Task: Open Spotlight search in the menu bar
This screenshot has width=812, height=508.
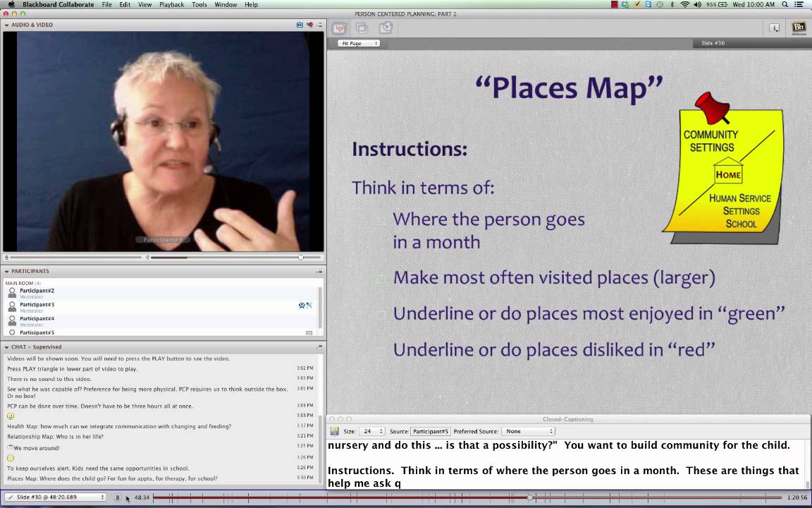Action: click(x=785, y=4)
